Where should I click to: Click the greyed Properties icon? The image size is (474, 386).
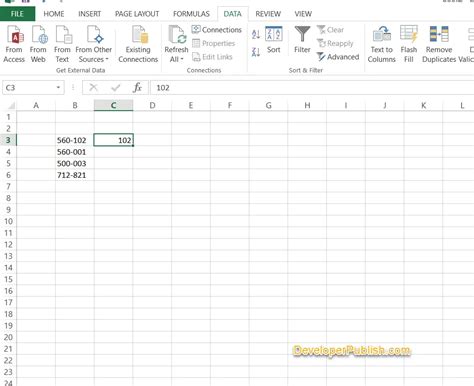click(x=196, y=43)
